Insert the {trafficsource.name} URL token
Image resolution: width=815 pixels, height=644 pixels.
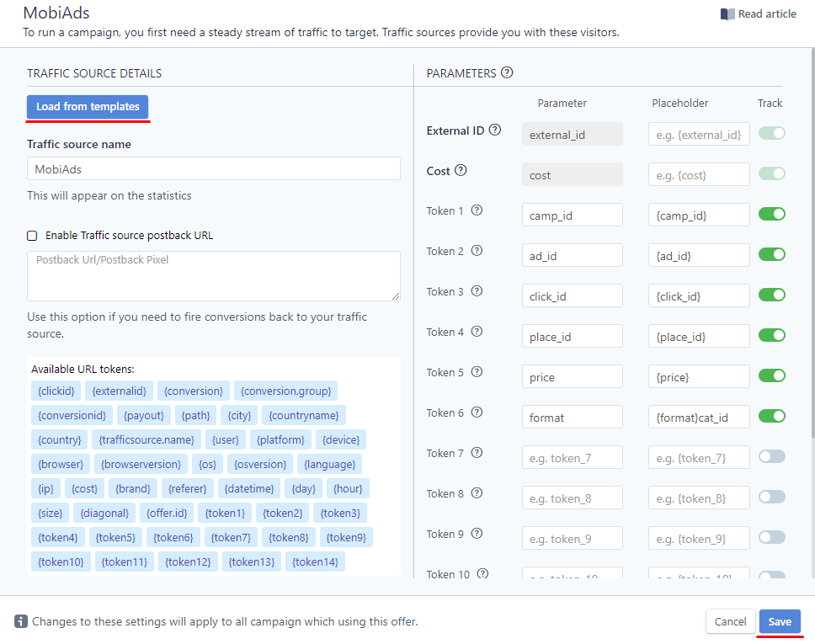pos(146,439)
